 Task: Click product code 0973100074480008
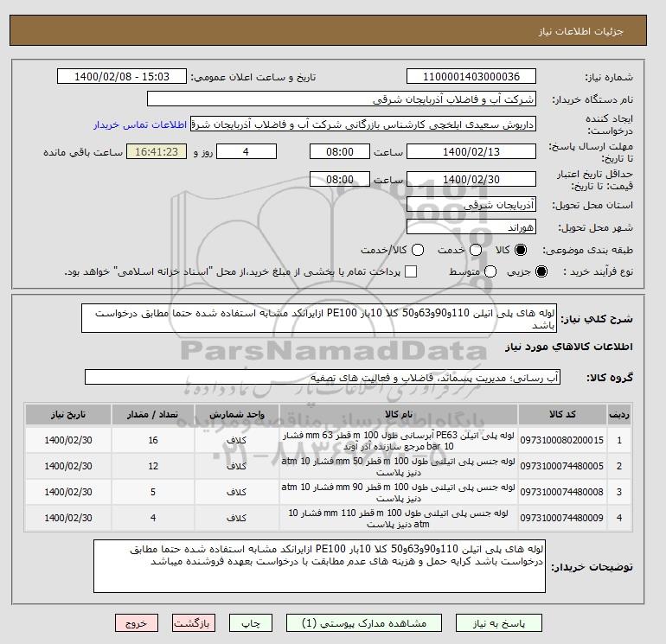[562, 492]
